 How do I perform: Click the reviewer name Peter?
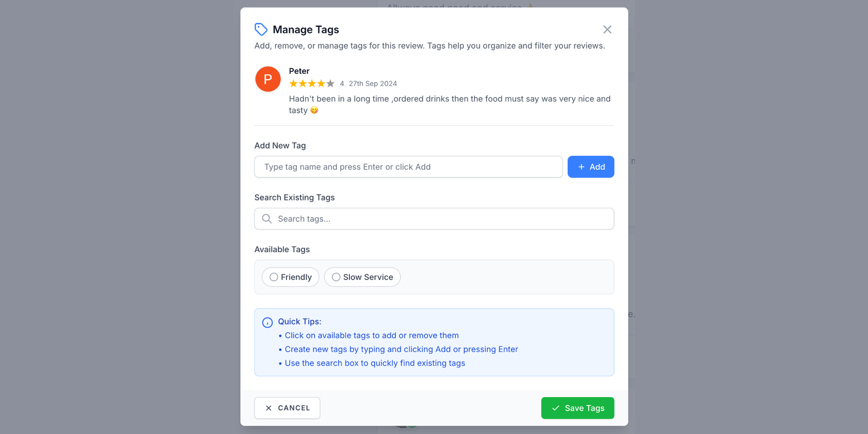coord(299,71)
